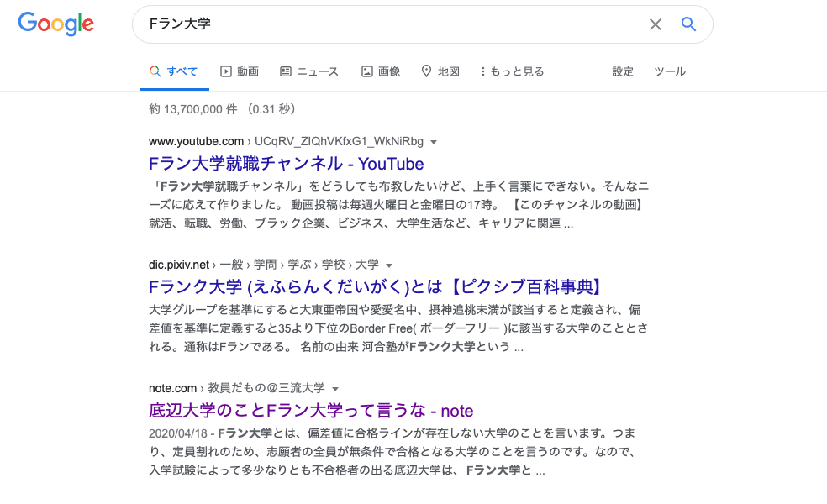The width and height of the screenshot is (827, 504).
Task: Switch to the 動画 tab
Action: point(240,71)
